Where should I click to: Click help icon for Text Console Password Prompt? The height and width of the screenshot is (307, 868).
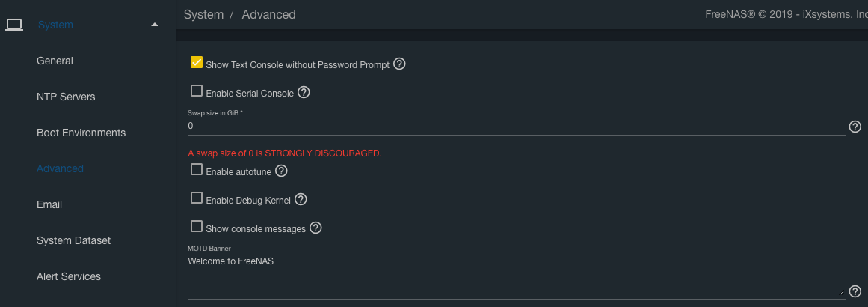tap(399, 64)
